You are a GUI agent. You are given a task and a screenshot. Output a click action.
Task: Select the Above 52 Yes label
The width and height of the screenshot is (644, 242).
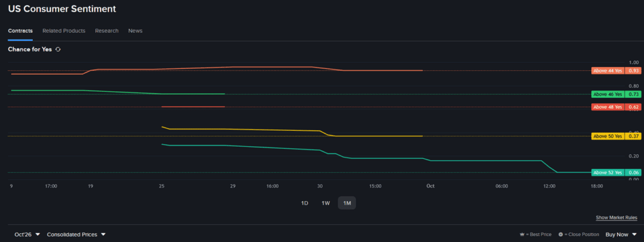pyautogui.click(x=608, y=172)
